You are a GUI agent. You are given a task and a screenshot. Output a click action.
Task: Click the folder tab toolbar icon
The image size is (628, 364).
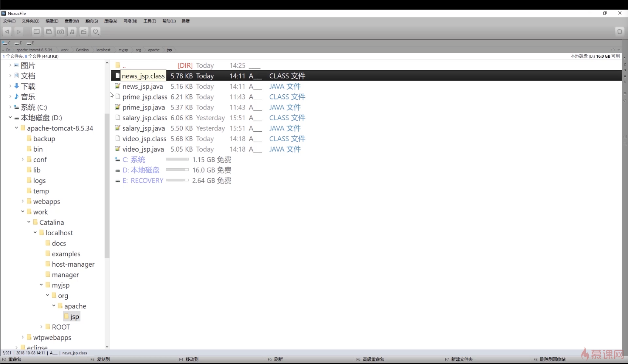48,32
